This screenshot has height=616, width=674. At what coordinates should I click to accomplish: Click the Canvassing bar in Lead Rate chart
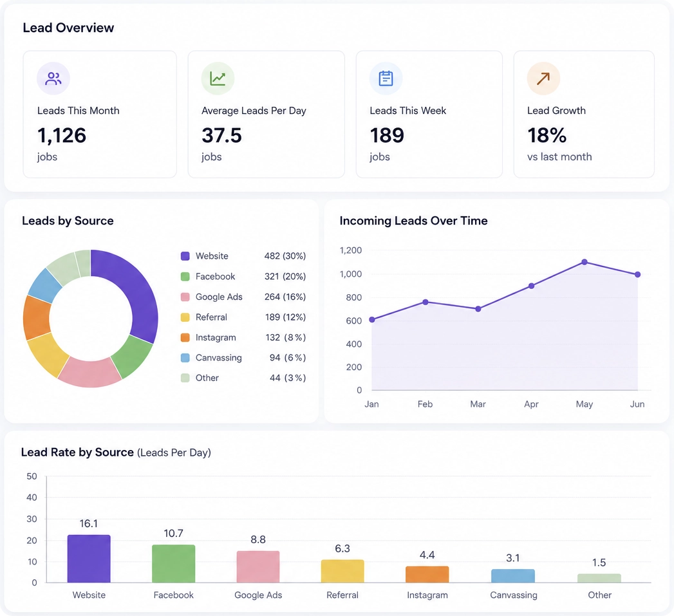pyautogui.click(x=513, y=576)
